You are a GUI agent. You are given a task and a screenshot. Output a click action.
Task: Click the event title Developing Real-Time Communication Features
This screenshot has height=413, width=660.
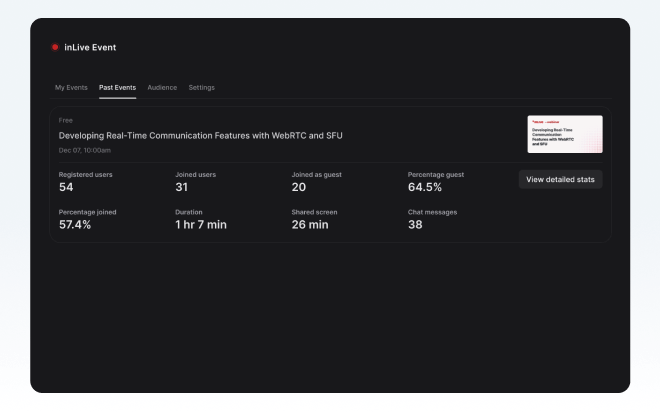(200, 136)
